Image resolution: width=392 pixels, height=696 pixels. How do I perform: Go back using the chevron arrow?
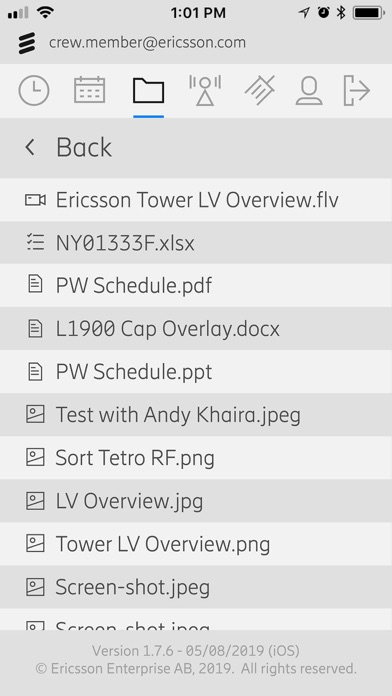pyautogui.click(x=30, y=147)
